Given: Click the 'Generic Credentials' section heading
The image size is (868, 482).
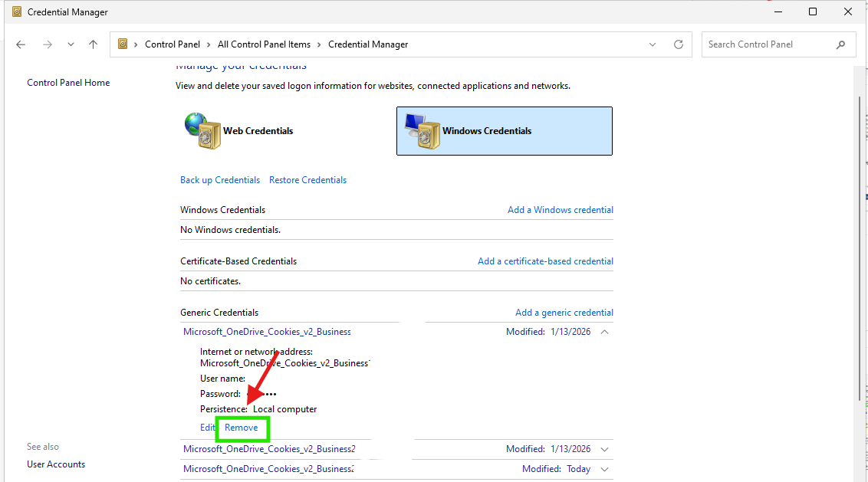Looking at the screenshot, I should point(219,313).
